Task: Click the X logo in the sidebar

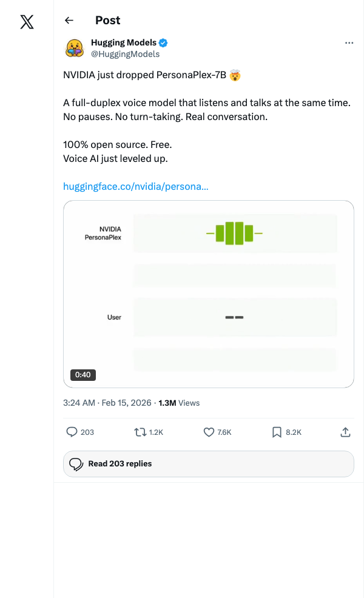Action: (27, 22)
